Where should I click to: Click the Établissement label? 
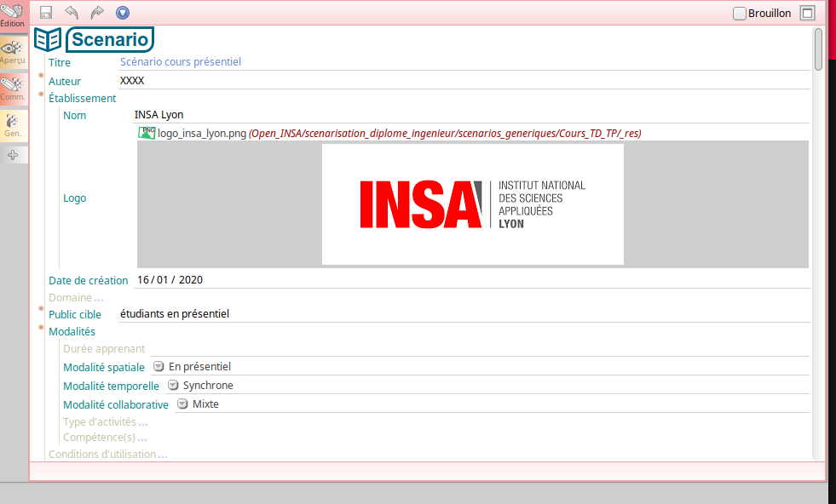pyautogui.click(x=82, y=99)
